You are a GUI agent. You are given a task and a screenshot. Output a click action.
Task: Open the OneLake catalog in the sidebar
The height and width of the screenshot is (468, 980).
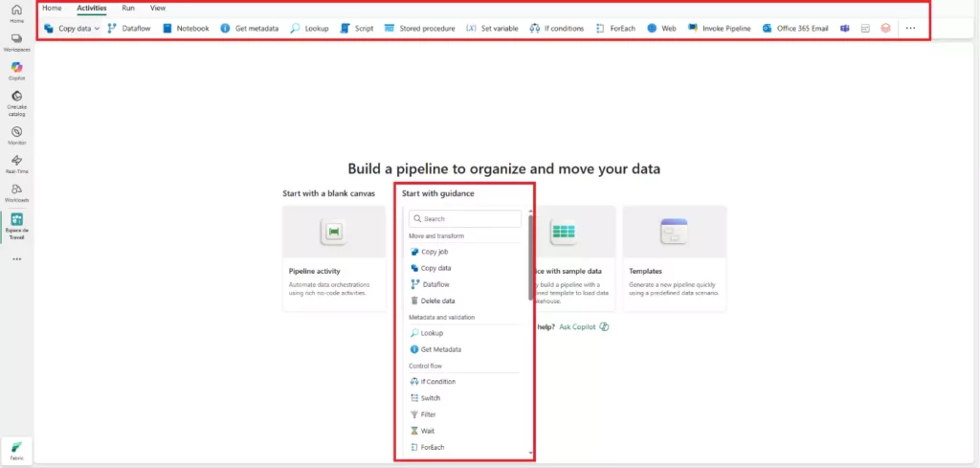pyautogui.click(x=17, y=102)
